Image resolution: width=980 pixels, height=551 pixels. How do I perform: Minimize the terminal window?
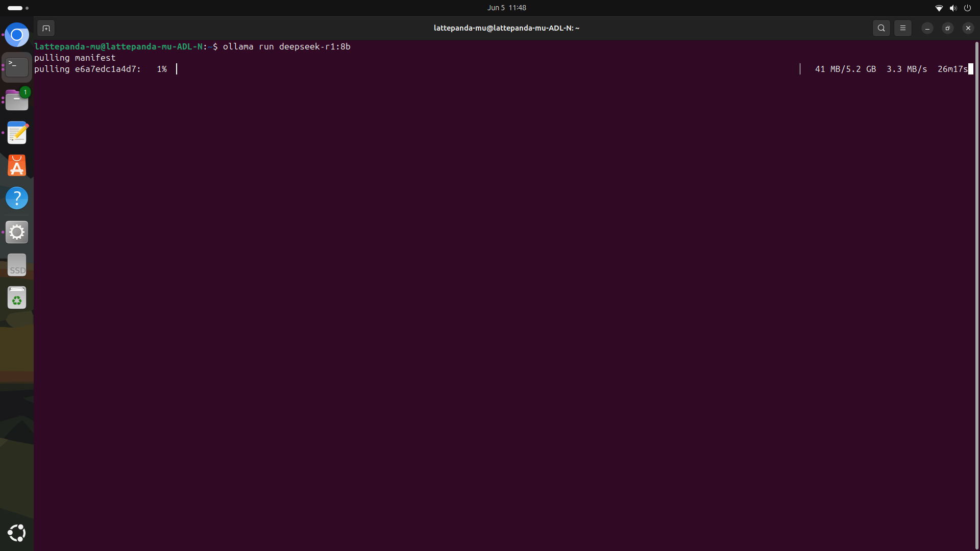click(927, 28)
